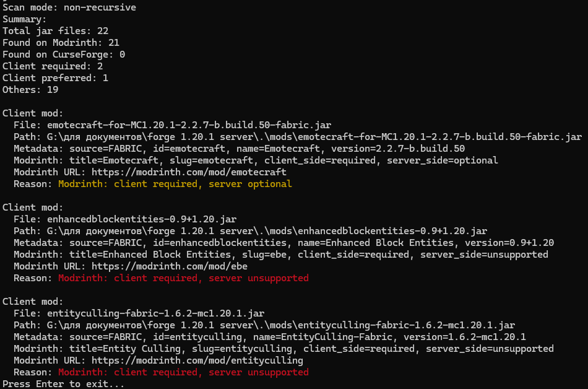Click the entityculling Modrinth URL
The width and height of the screenshot is (588, 389).
197,361
